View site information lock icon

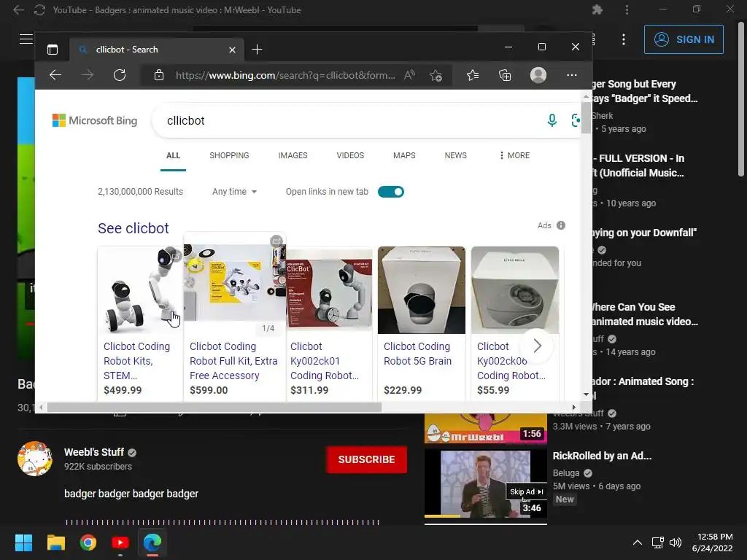(158, 75)
